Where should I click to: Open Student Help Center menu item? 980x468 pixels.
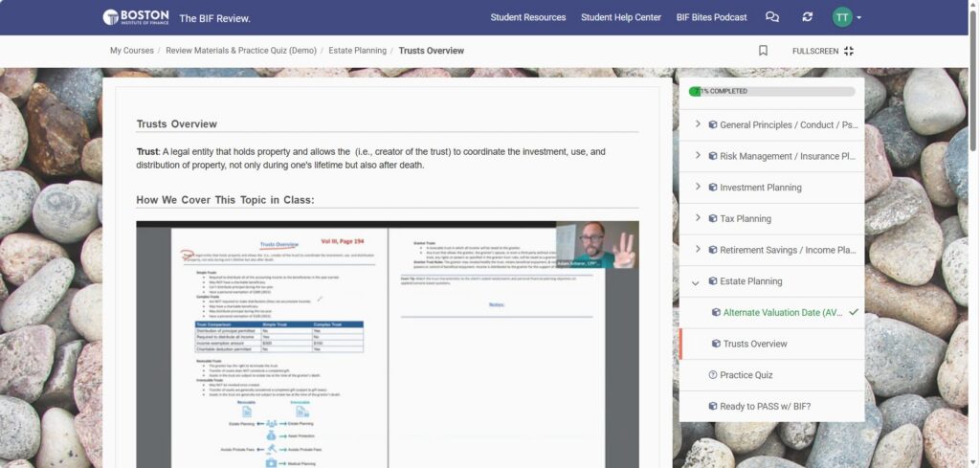(620, 17)
